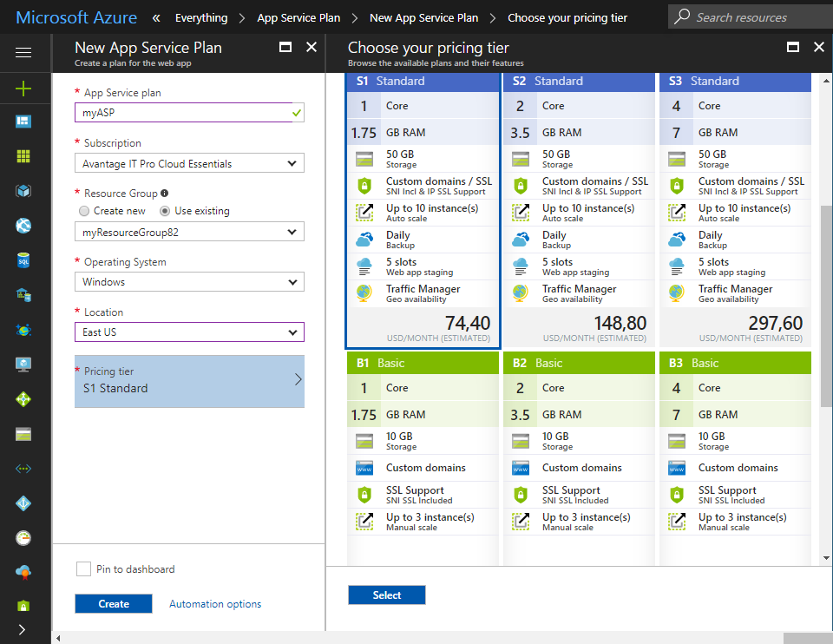Screen dimensions: 833x644
Task: Click the Create button
Action: coord(114,603)
